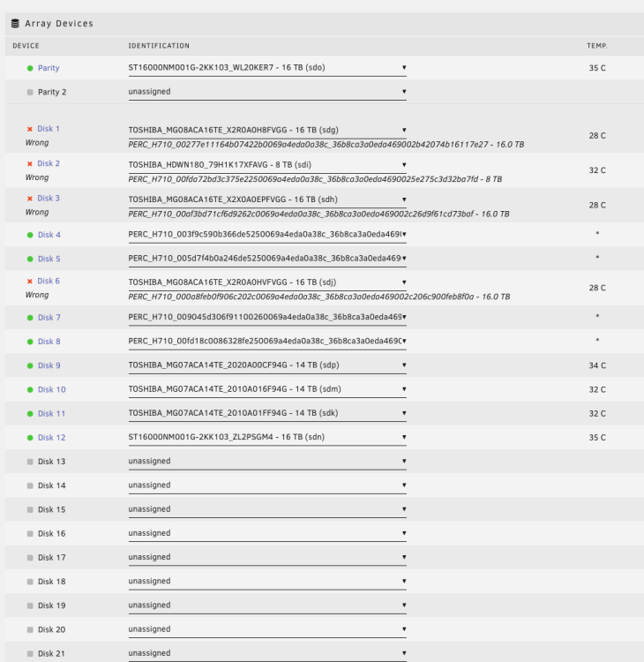Click the green status dot beside Disk 11
Screen dimensions: 644x662
pyautogui.click(x=30, y=414)
